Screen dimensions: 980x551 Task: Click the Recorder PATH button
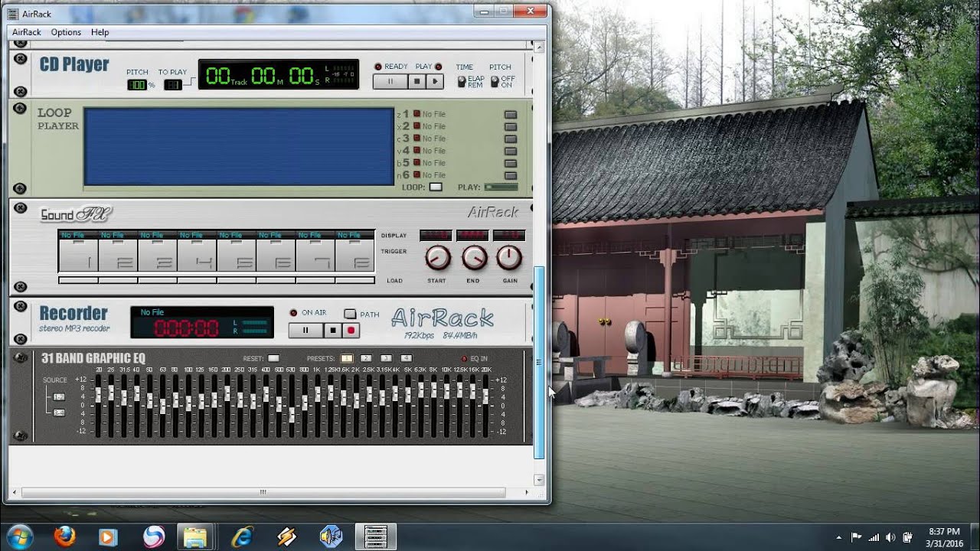click(350, 314)
